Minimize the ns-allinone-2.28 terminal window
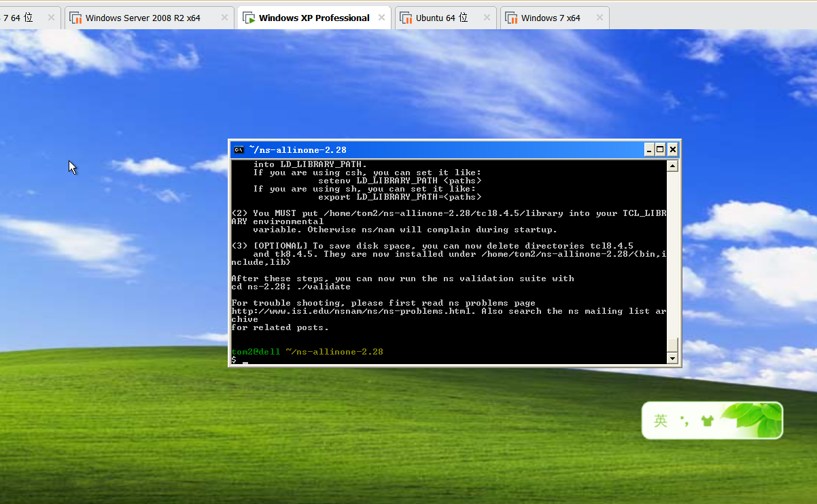This screenshot has width=817, height=504. 648,149
